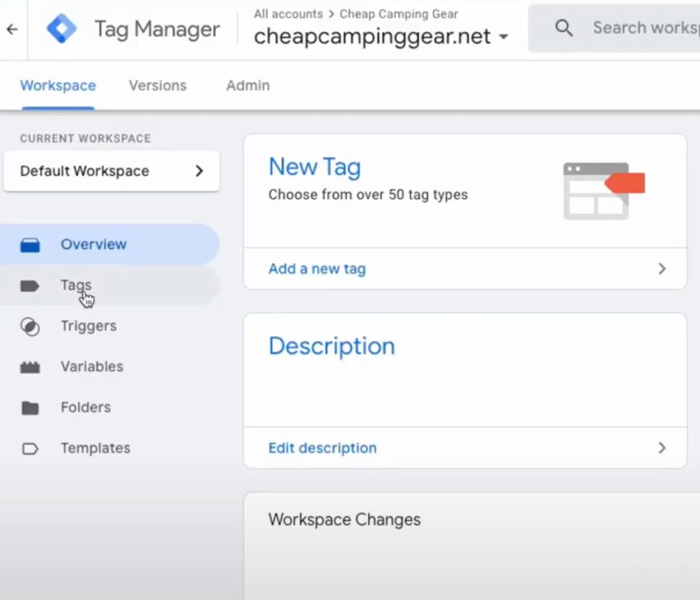Click the chevron beside Add a new tag
700x600 pixels.
click(x=662, y=269)
